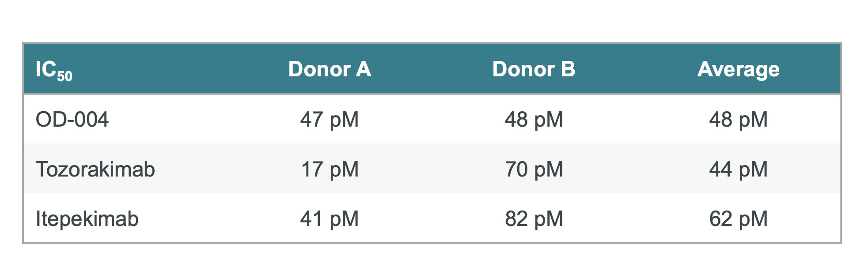868x267 pixels.
Task: Click OD-004 Donor A value 47 pM
Action: click(330, 120)
